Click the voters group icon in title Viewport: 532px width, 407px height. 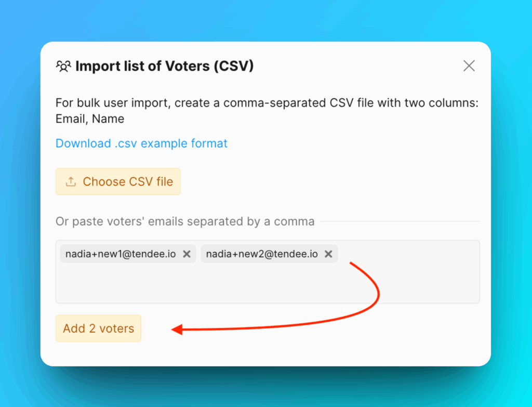pos(63,67)
